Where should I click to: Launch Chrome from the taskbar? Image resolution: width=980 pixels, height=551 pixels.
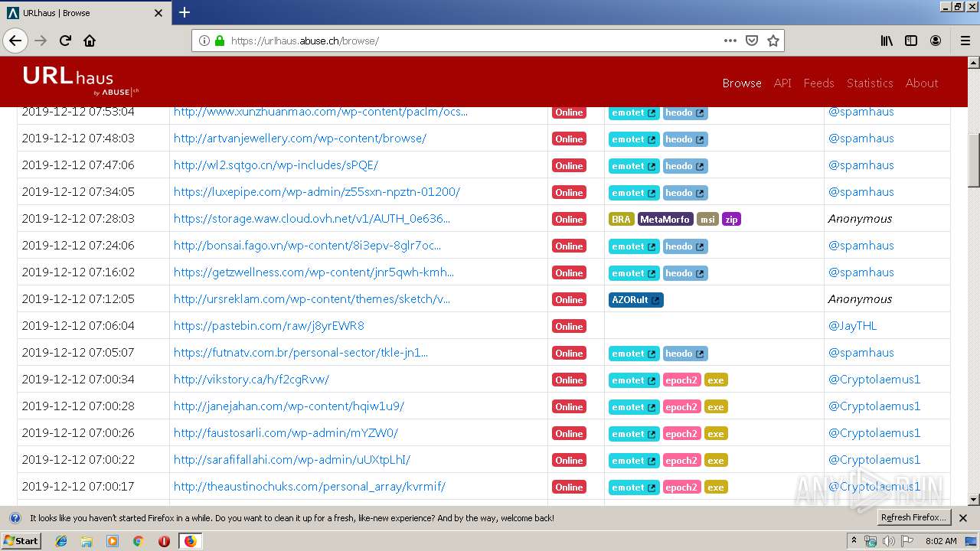(x=138, y=541)
